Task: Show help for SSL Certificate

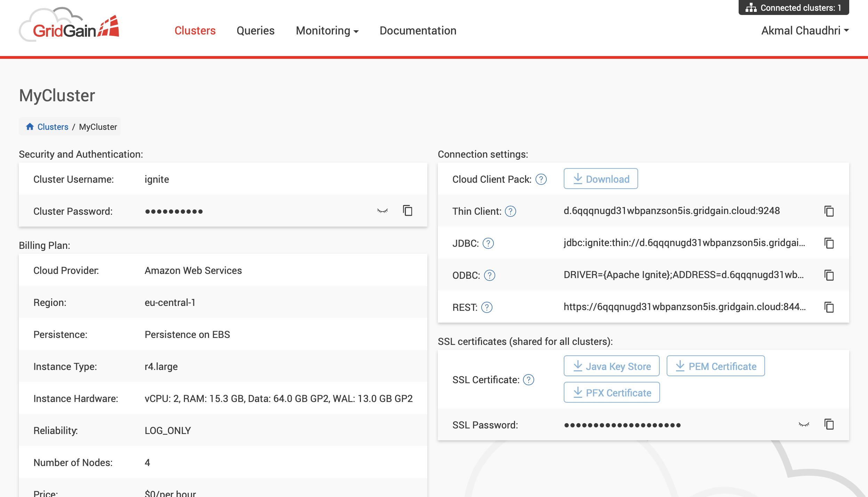Action: coord(529,380)
